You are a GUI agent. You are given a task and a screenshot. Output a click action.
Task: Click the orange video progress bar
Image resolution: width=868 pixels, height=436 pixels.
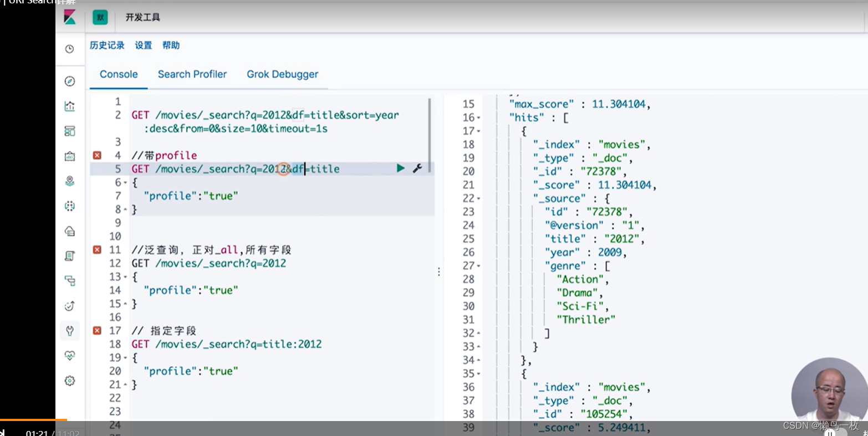33,420
